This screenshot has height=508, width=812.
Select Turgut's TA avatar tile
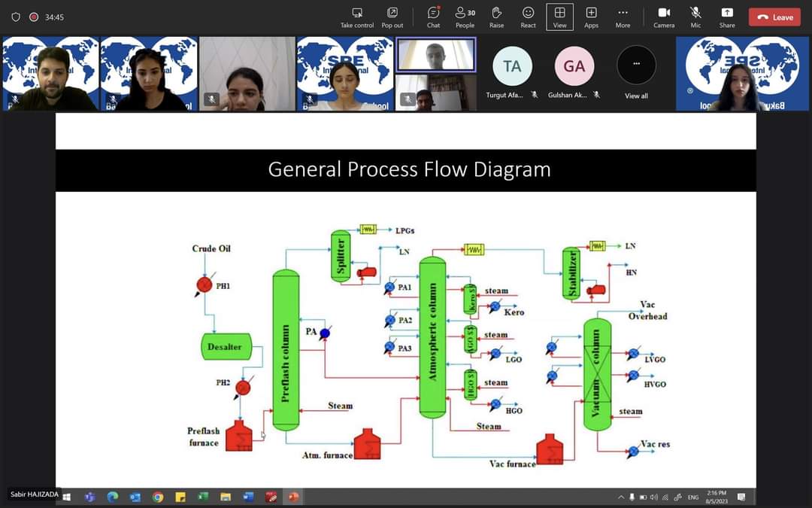[x=512, y=66]
